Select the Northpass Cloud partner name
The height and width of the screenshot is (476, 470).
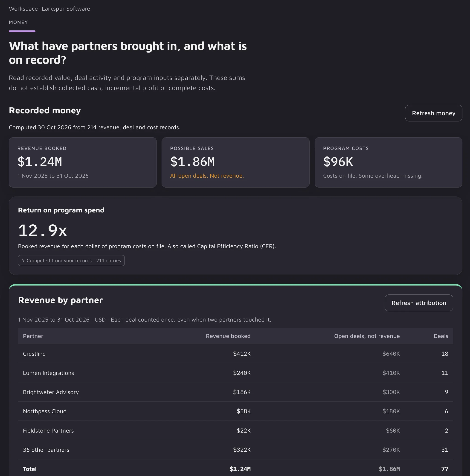point(45,411)
